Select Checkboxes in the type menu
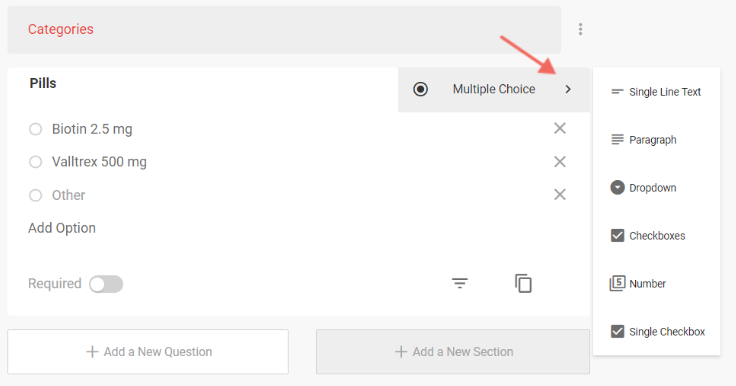Image resolution: width=736 pixels, height=386 pixels. click(656, 236)
